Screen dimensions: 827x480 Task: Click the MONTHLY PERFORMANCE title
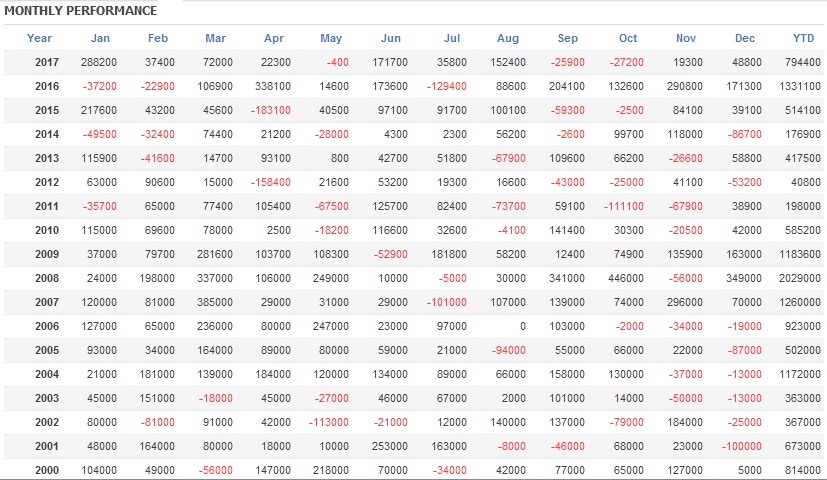80,11
